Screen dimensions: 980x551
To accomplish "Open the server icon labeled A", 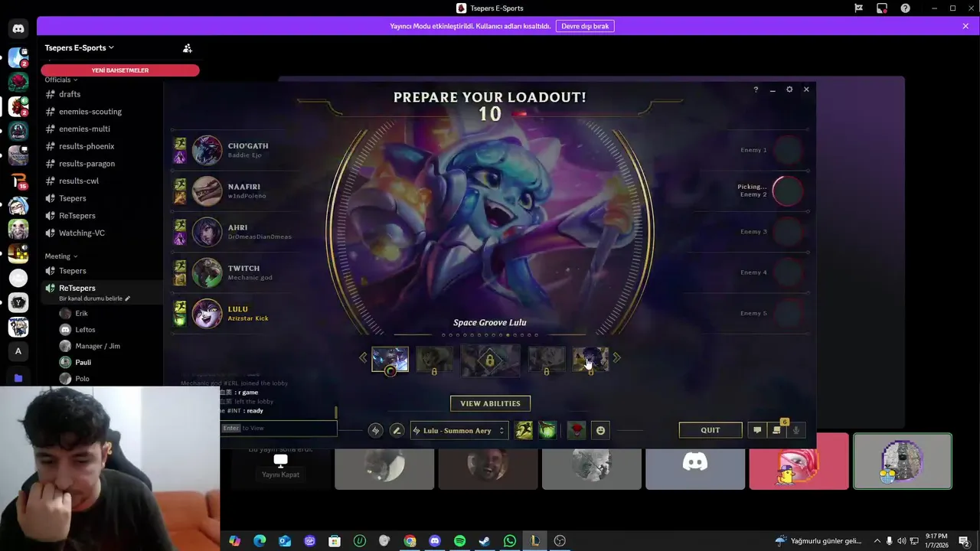I will [18, 351].
